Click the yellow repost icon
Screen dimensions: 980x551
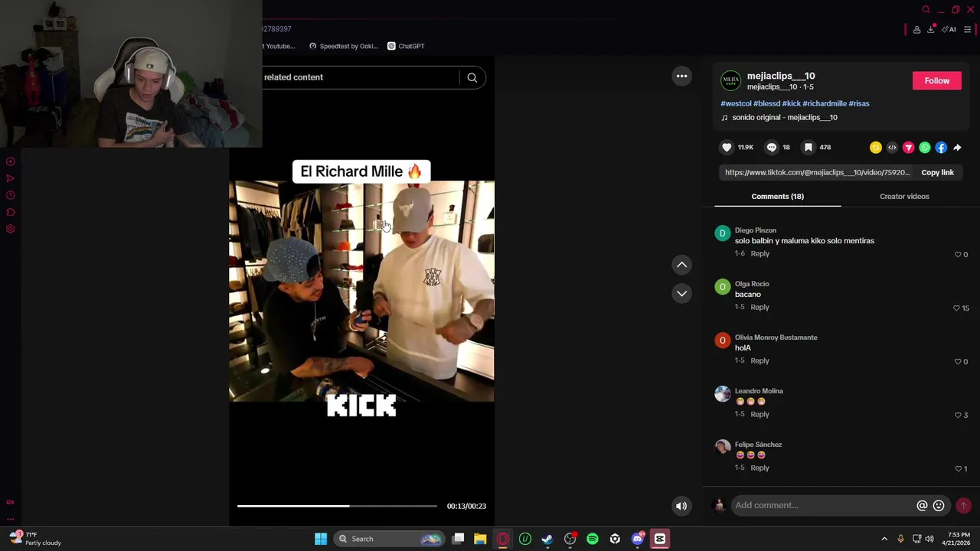876,148
